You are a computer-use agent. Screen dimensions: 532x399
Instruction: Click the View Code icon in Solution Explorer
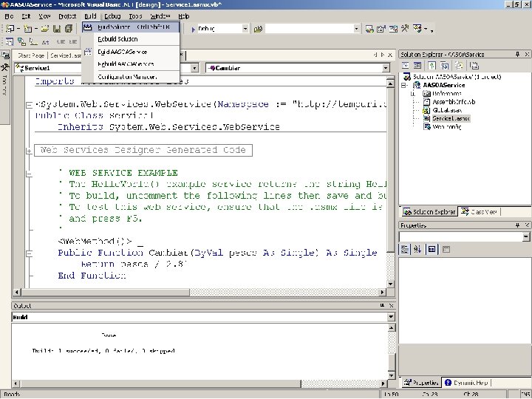point(405,66)
